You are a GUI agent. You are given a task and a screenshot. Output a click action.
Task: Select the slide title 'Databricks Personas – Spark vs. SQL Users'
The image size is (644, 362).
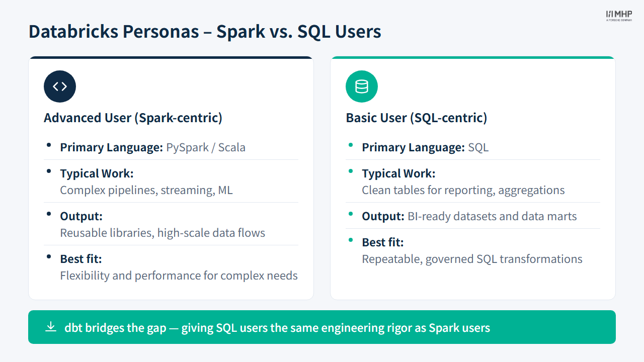pyautogui.click(x=205, y=31)
